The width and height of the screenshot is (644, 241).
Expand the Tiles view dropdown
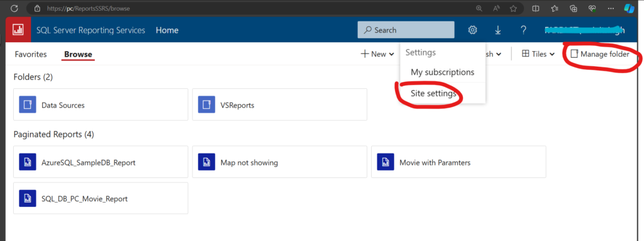[x=538, y=54]
